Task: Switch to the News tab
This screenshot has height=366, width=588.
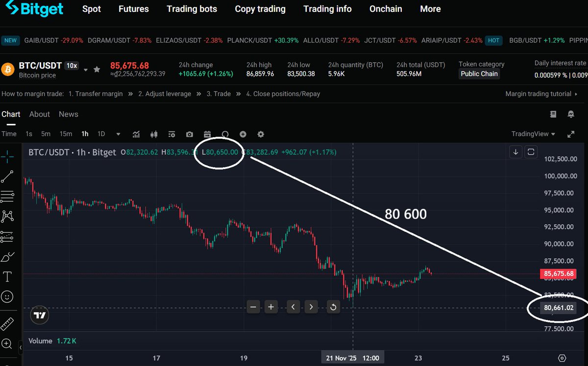Action: pyautogui.click(x=69, y=114)
